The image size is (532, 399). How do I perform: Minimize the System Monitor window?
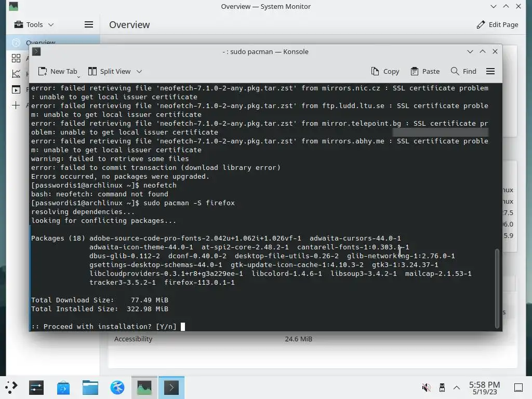pos(494,6)
